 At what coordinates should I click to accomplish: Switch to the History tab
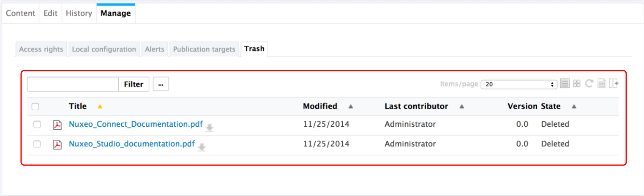click(x=79, y=13)
